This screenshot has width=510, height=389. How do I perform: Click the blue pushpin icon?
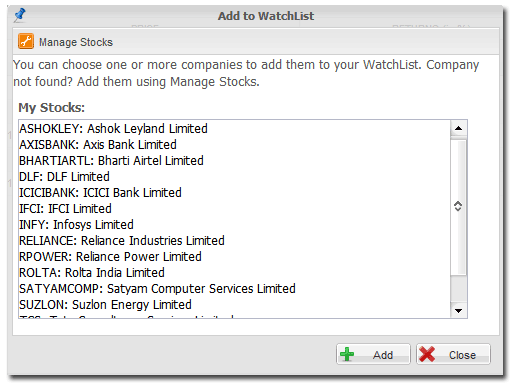20,15
